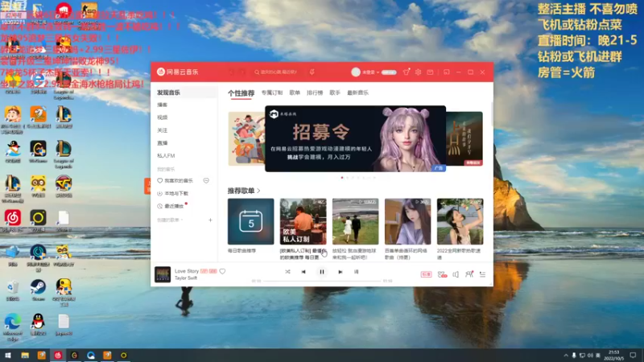This screenshot has width=644, height=362.
Task: Open the 2022全网新歌热歌速递 playlist cover
Action: click(460, 222)
